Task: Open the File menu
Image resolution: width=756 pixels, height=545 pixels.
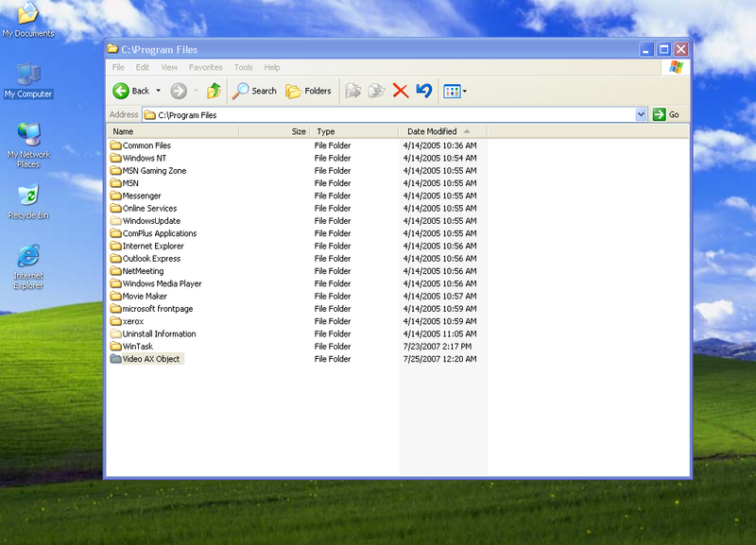Action: (118, 67)
